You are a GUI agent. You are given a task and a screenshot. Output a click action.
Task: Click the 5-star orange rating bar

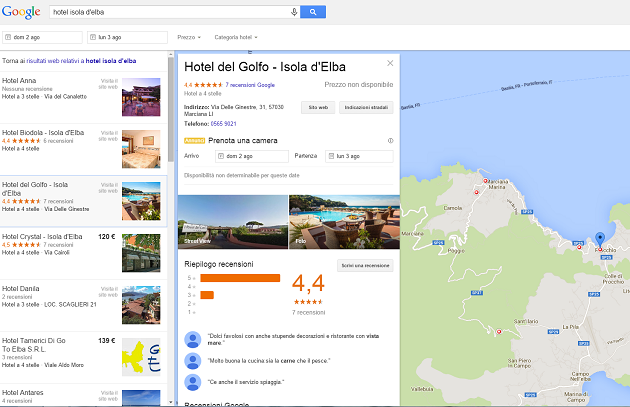pos(240,277)
